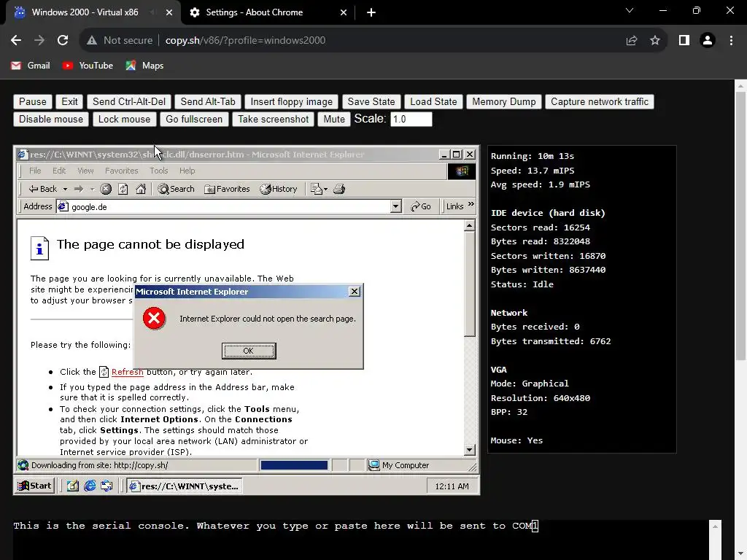The height and width of the screenshot is (560, 747).
Task: Open the IE Favorites menu
Action: pos(122,171)
